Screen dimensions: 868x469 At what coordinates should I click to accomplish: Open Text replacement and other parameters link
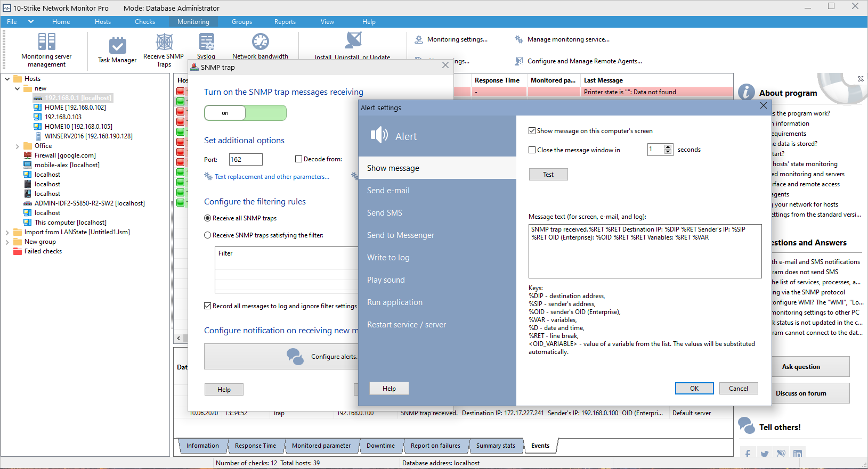click(x=272, y=177)
